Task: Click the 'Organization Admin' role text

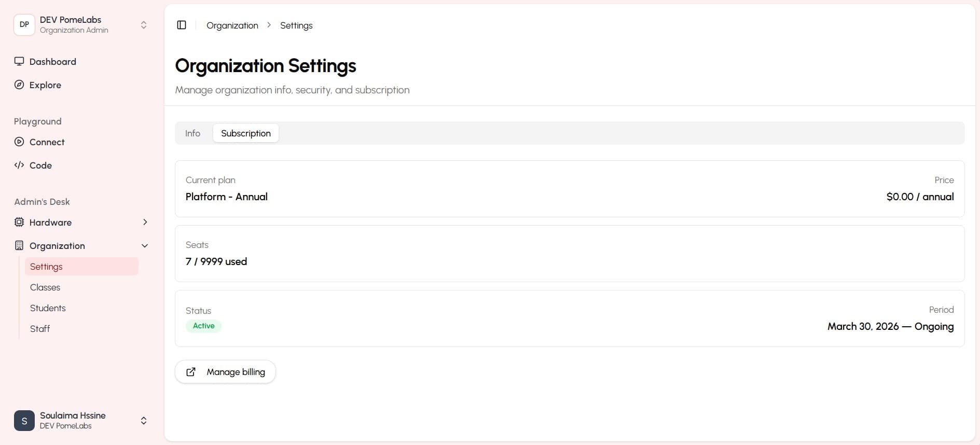Action: point(74,30)
